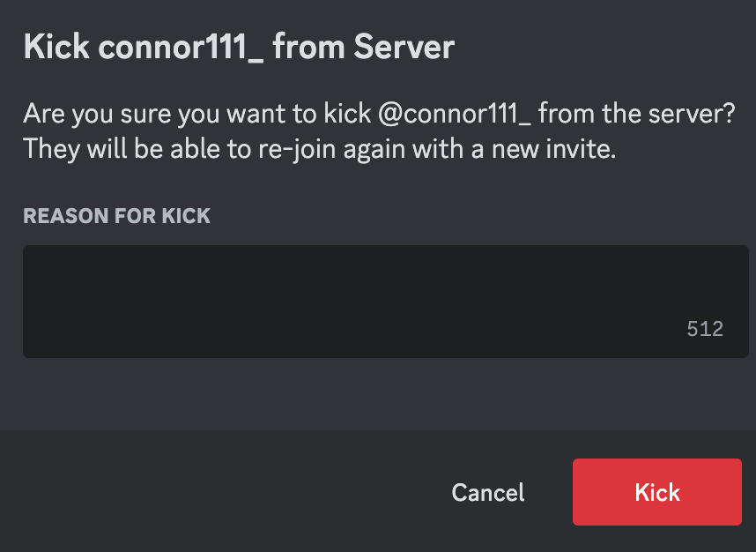The image size is (756, 552).
Task: Click the REASON FOR KICK label
Action: (117, 215)
